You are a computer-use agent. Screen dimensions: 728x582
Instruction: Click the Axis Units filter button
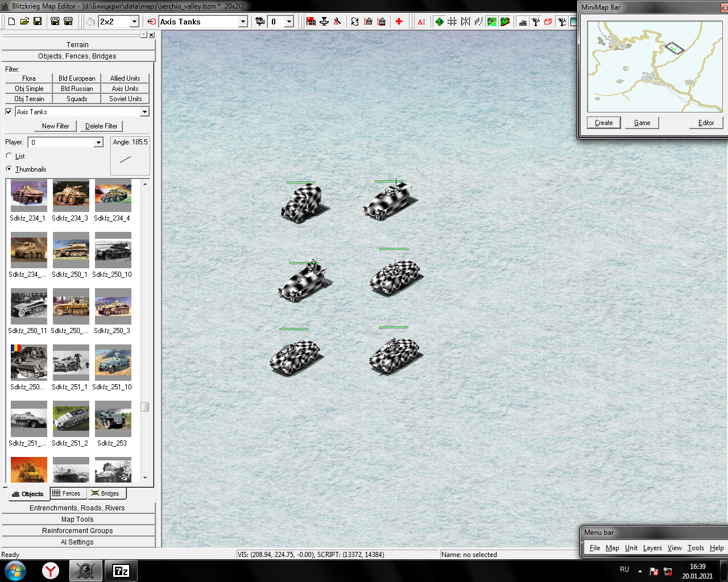coord(125,89)
